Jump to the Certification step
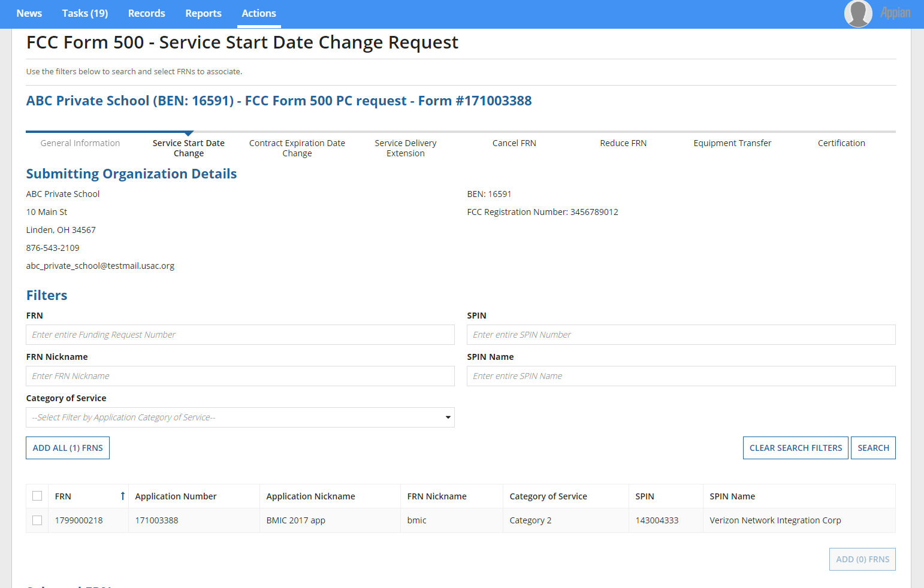The image size is (924, 588). (x=841, y=143)
